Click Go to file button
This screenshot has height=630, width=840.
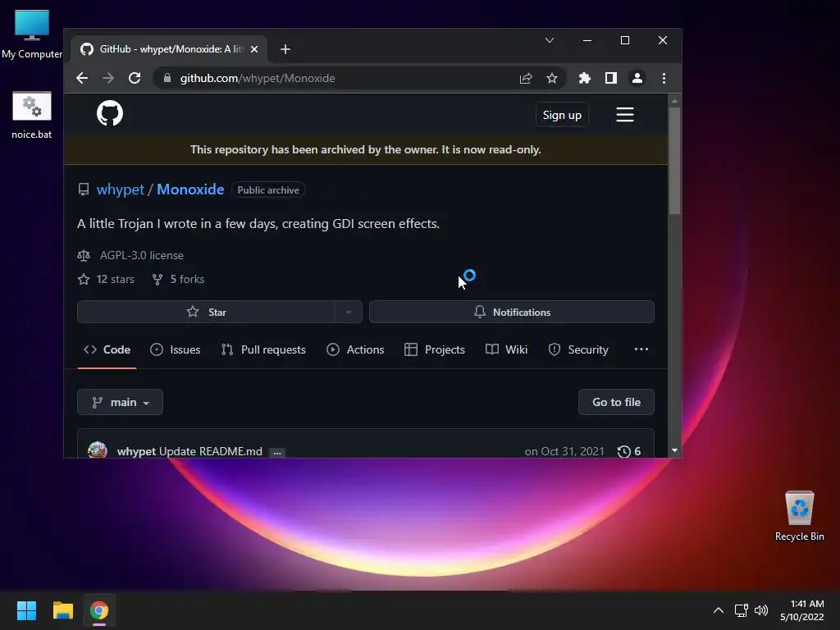[x=616, y=402]
